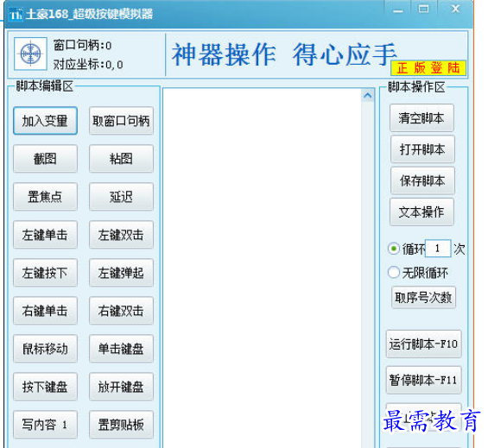Click the app logo icon in title bar
This screenshot has width=488, height=448.
click(x=16, y=15)
